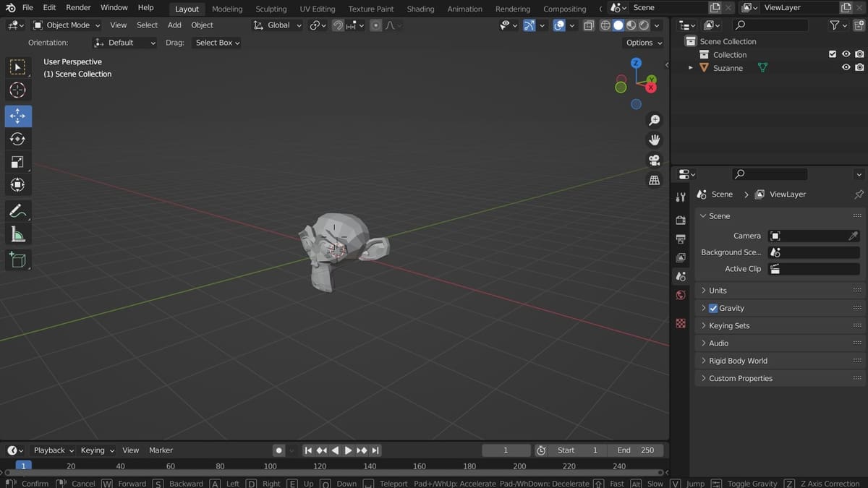Screen dimensions: 868x488
Task: Switch to Rendered viewport shading
Action: click(644, 25)
